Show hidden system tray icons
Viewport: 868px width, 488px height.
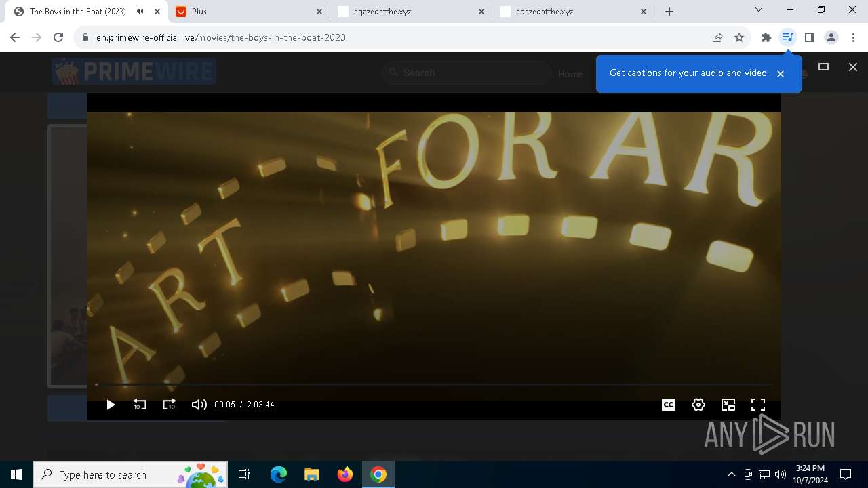tap(731, 474)
